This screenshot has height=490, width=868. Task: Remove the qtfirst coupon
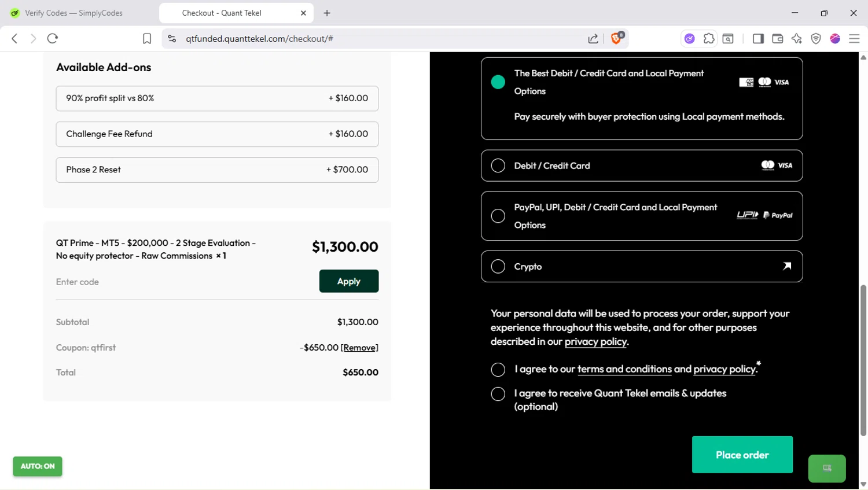click(x=359, y=348)
